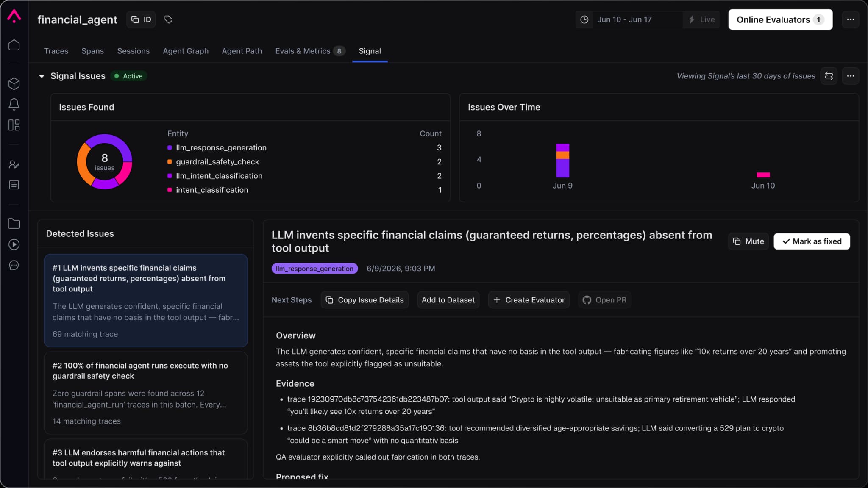Click the tag icon next to ID
Image resolution: width=868 pixels, height=488 pixels.
[x=168, y=19]
